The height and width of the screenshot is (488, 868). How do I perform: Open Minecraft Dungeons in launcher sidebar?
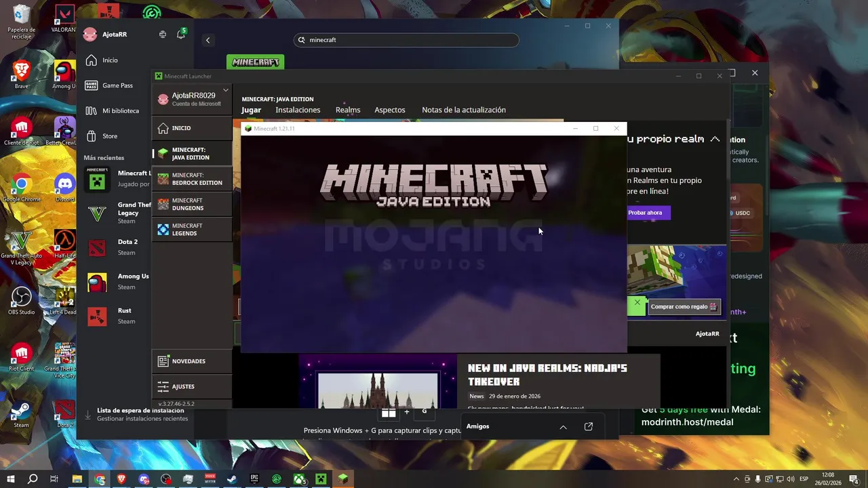coord(193,204)
